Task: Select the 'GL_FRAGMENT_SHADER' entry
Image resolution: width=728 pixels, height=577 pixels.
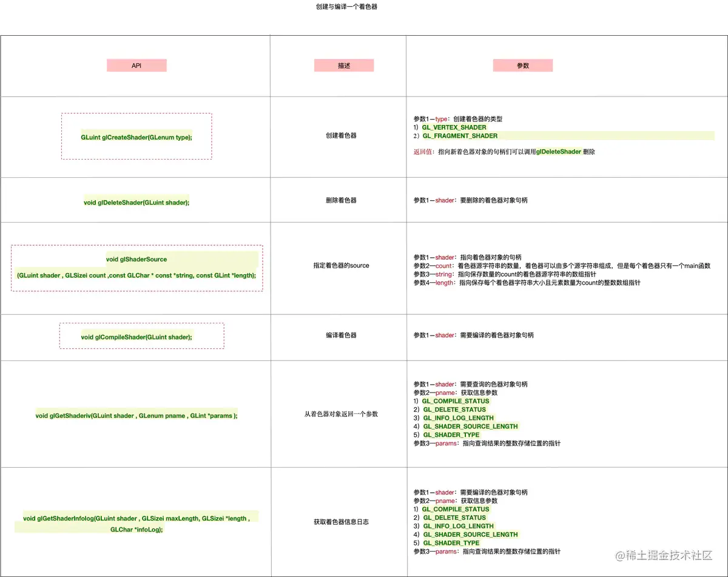Action: pos(460,136)
